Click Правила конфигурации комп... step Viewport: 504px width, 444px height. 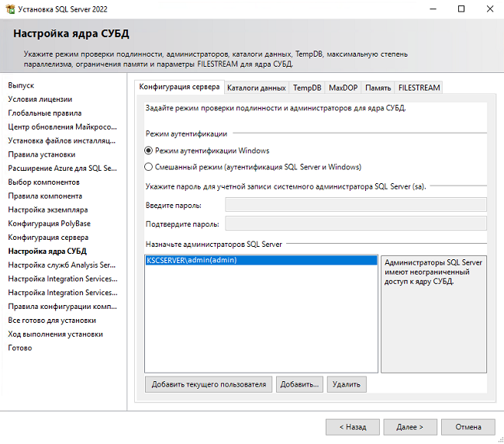coord(62,307)
